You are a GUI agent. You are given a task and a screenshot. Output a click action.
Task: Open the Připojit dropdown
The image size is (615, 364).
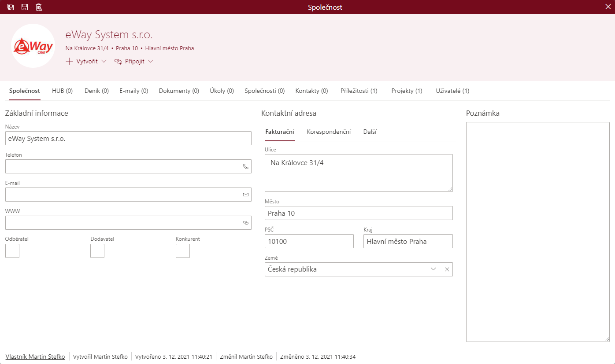pos(134,61)
